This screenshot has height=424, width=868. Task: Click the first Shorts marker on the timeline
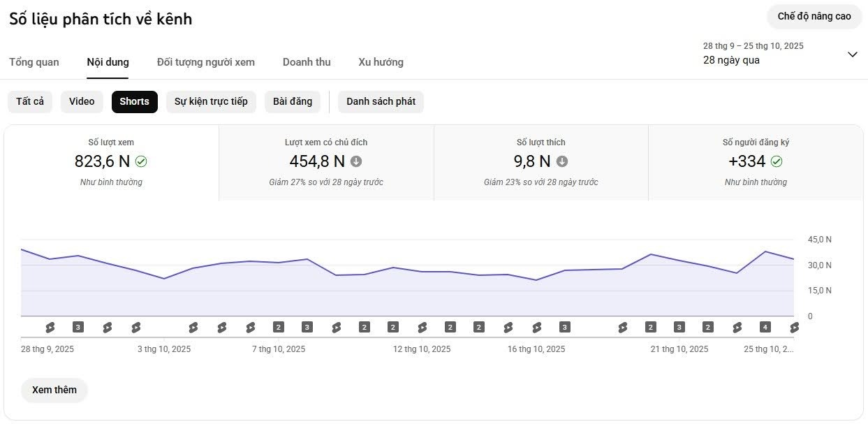pos(50,327)
